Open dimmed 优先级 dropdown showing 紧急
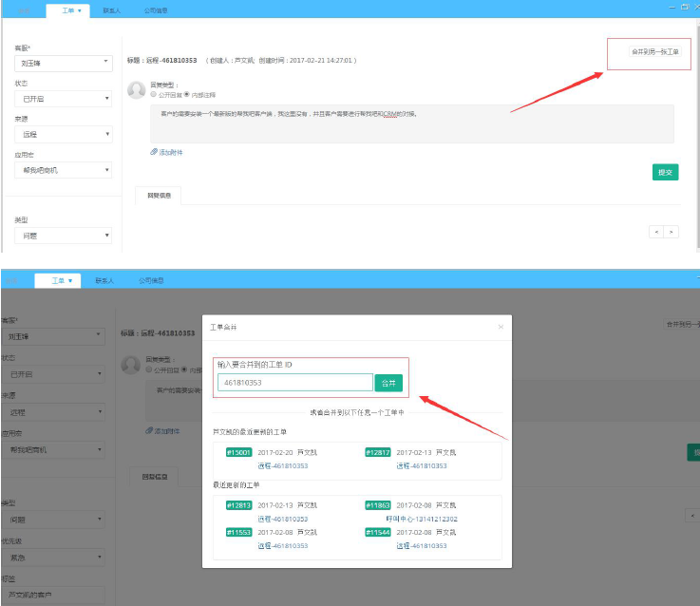700x606 pixels. tap(53, 557)
